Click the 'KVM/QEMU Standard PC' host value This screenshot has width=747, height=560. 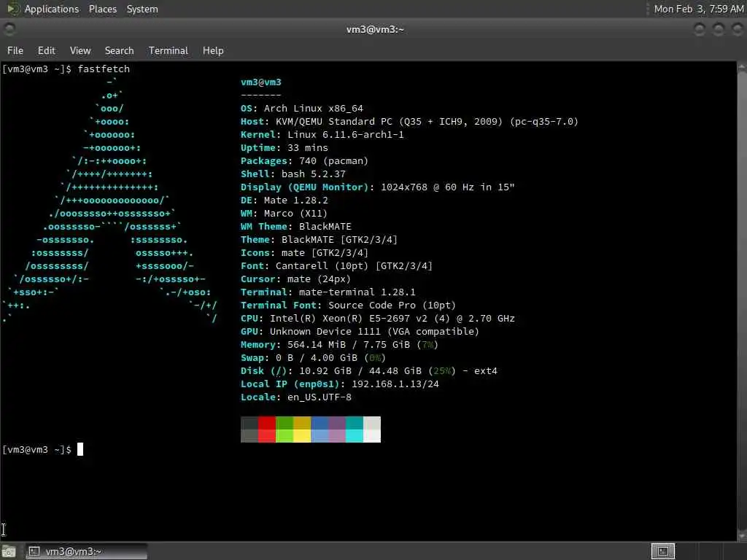click(333, 122)
